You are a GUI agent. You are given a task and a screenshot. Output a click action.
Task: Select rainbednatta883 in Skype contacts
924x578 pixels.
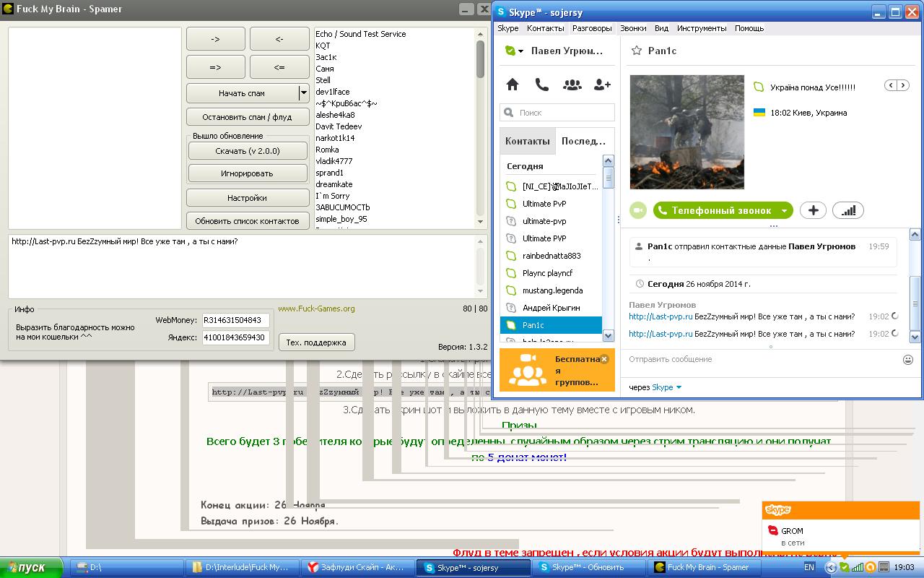(x=551, y=256)
